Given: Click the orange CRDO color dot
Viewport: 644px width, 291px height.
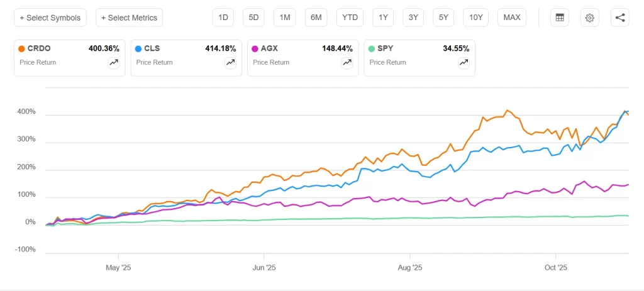Looking at the screenshot, I should (x=22, y=48).
